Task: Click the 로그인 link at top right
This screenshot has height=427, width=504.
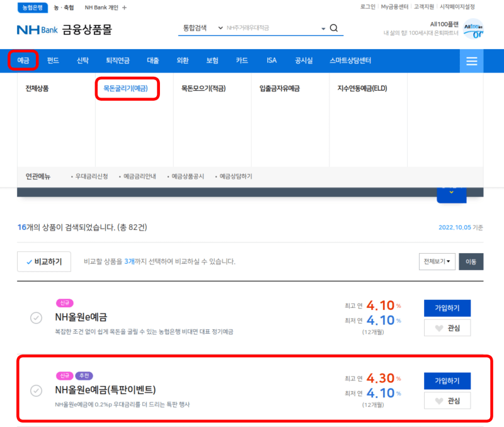Action: pyautogui.click(x=367, y=8)
